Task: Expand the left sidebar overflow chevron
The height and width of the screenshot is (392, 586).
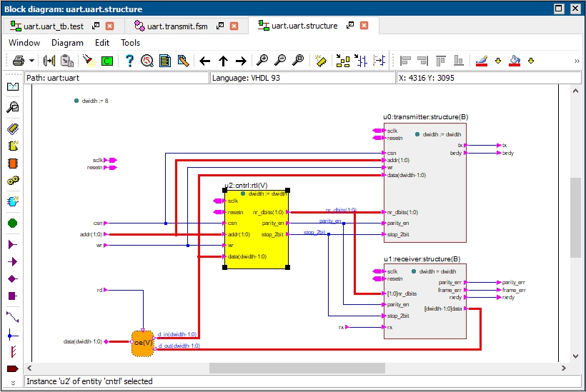Action: pyautogui.click(x=12, y=382)
